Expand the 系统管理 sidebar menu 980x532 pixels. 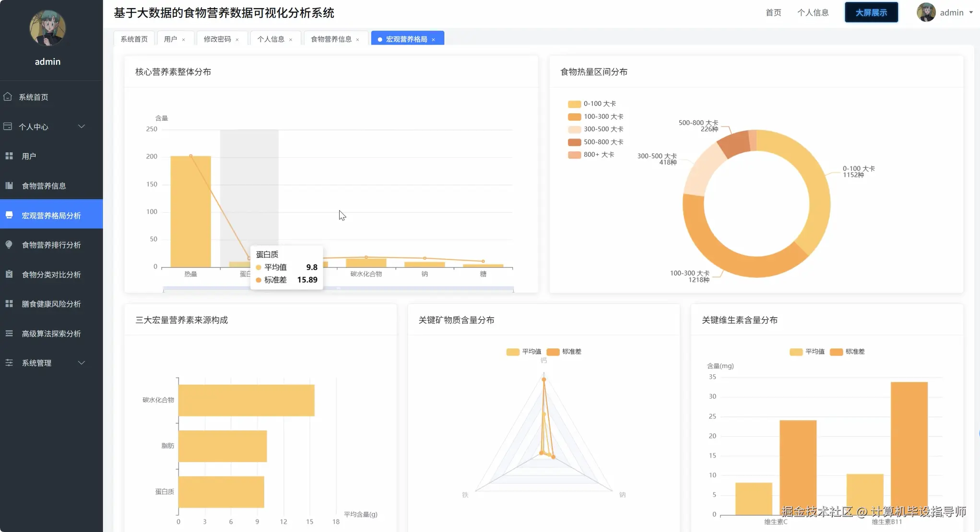click(x=36, y=363)
